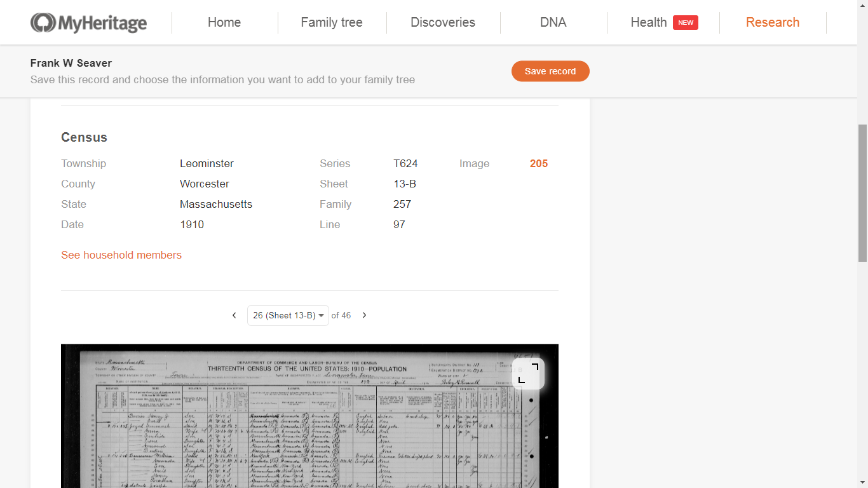The width and height of the screenshot is (868, 488).
Task: Select image number 205 in Census details
Action: coord(538,163)
